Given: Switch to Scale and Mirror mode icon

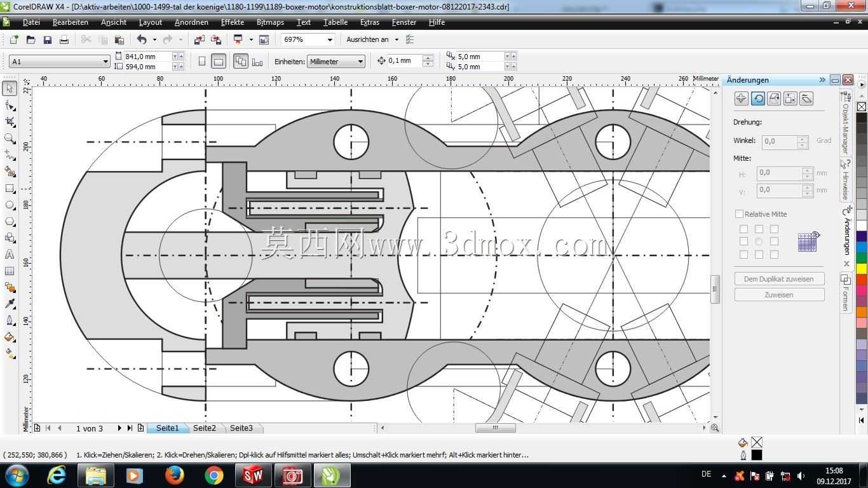Looking at the screenshot, I should [774, 98].
